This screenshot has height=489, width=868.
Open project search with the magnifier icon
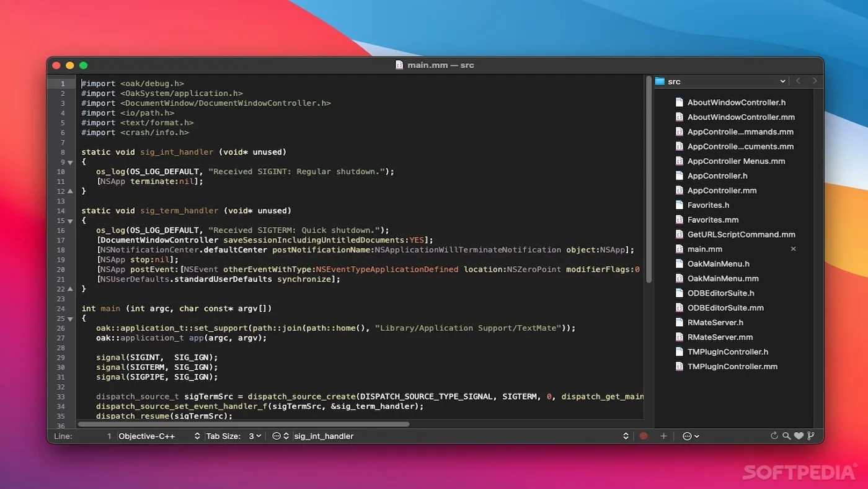787,436
